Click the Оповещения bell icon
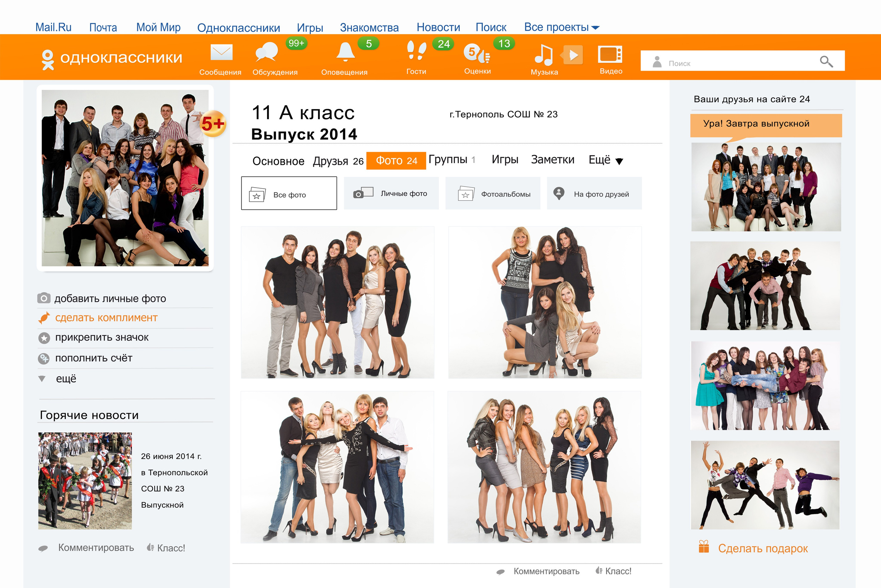This screenshot has height=588, width=881. pyautogui.click(x=345, y=52)
